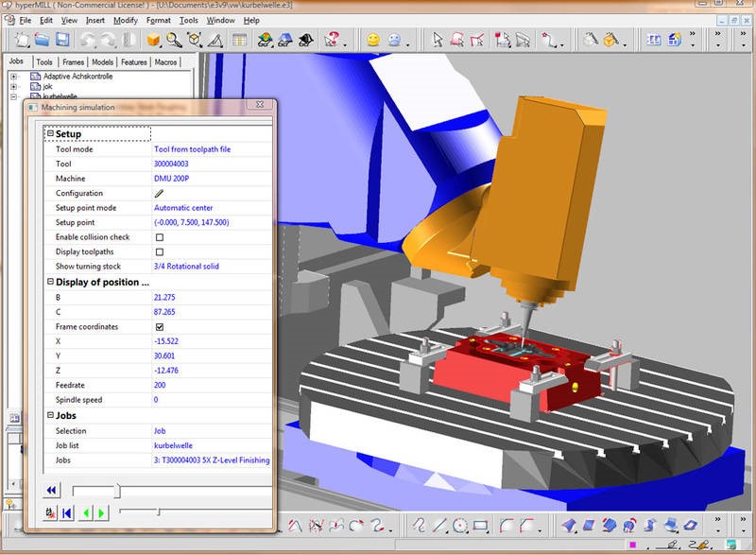Switch to the Frames tab
This screenshot has height=555, width=756.
73,62
